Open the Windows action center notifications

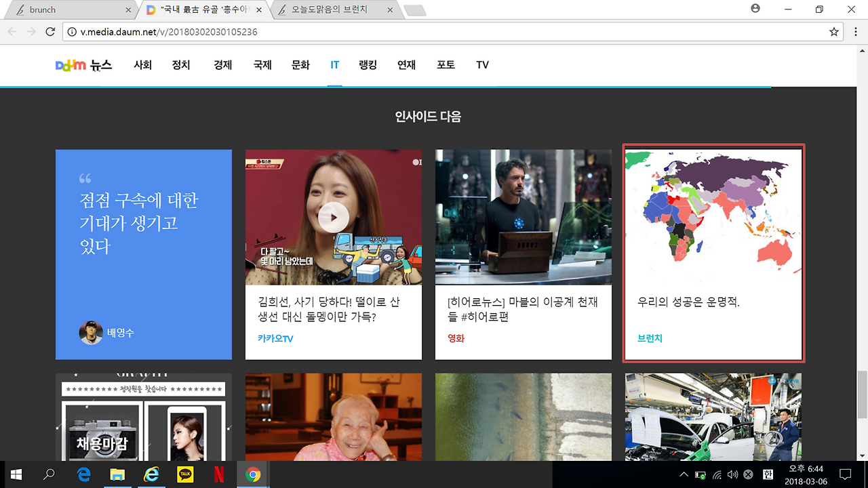(845, 474)
